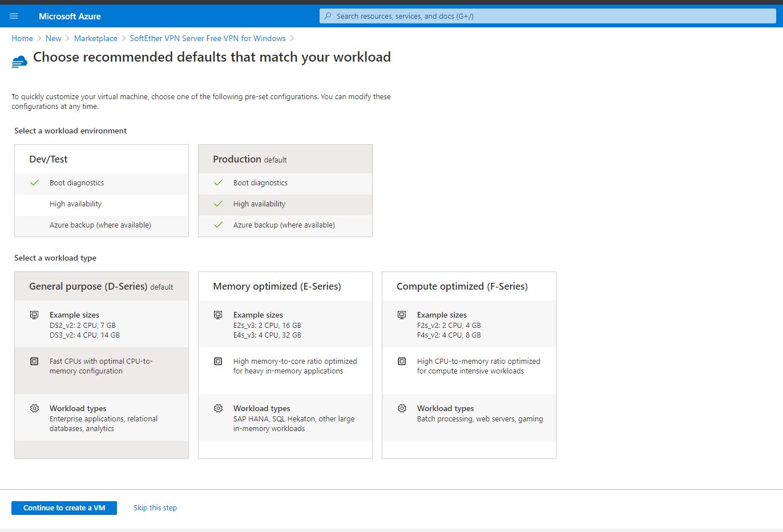Image resolution: width=783 pixels, height=532 pixels.
Task: Click 'High memory-to-core ratio optimized' description
Action: [x=295, y=366]
